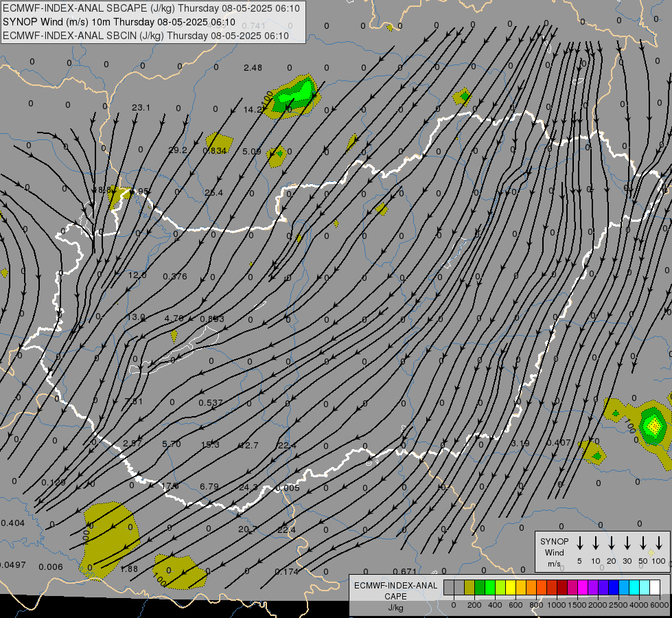
Task: Click the 10 m/s wind arrow symbol
Action: coord(595,543)
